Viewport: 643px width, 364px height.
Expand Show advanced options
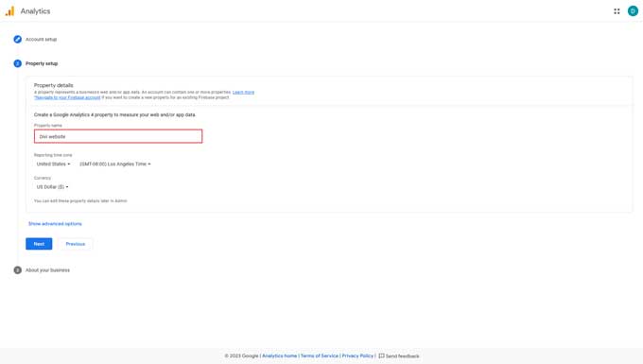[x=55, y=224]
